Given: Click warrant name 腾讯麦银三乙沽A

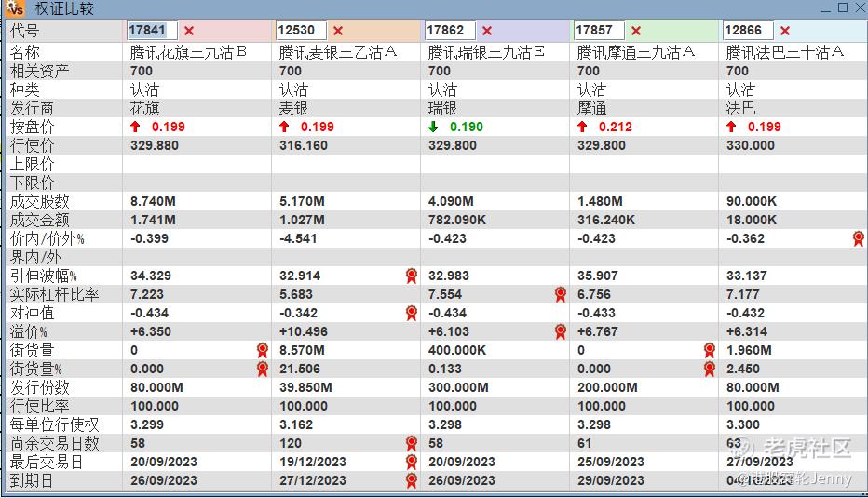Looking at the screenshot, I should click(x=338, y=52).
